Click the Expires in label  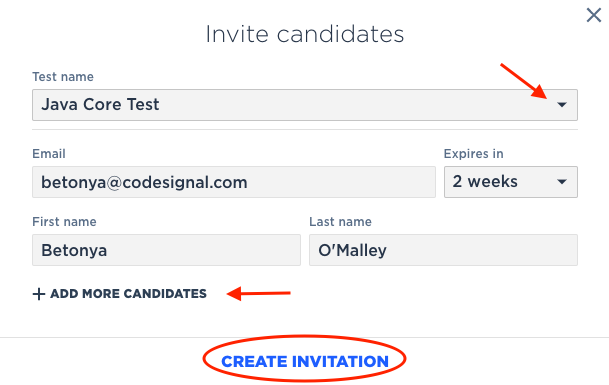coord(473,154)
